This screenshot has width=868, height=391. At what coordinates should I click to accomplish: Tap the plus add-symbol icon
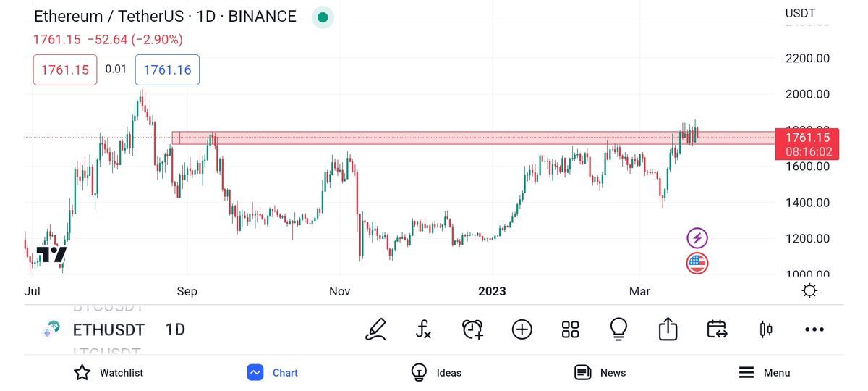coord(522,329)
